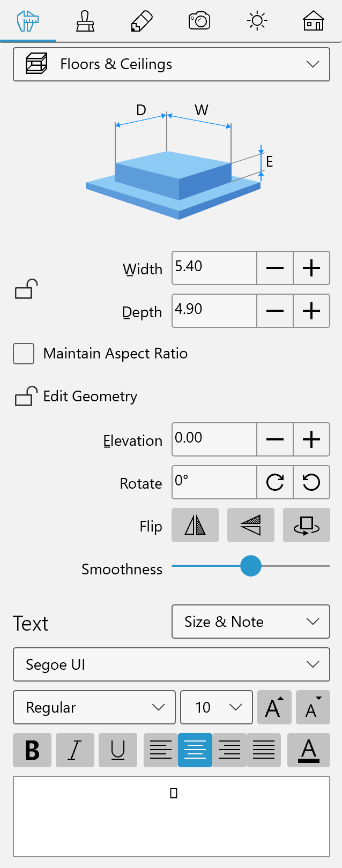
Task: Toggle the Edit Geometry lock
Action: pos(26,396)
